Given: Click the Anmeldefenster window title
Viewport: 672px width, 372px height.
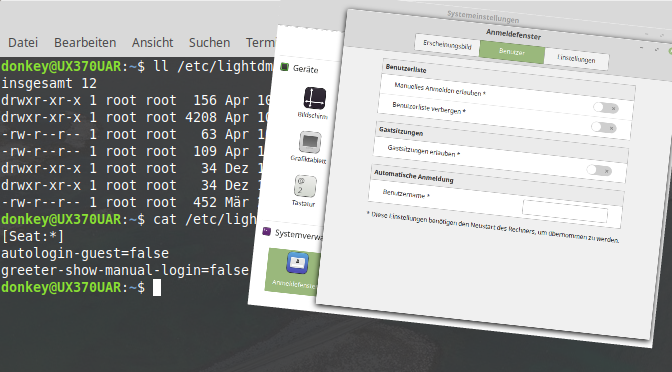Looking at the screenshot, I should 513,34.
